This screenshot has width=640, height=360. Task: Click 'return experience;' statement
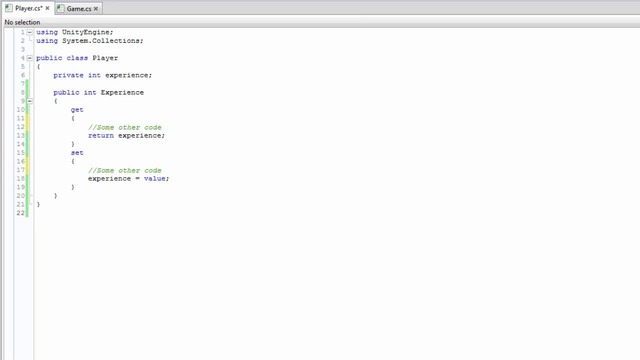pos(127,136)
